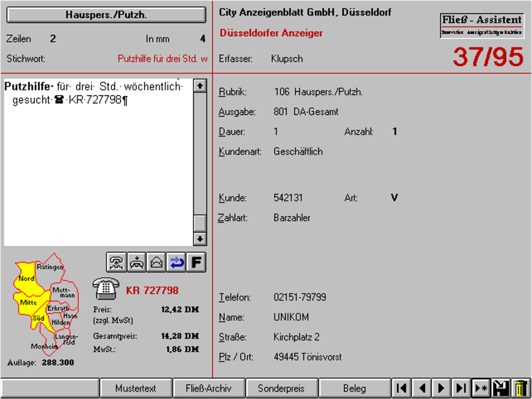This screenshot has width=532, height=399.
Task: Click the bold F format button
Action: [196, 263]
